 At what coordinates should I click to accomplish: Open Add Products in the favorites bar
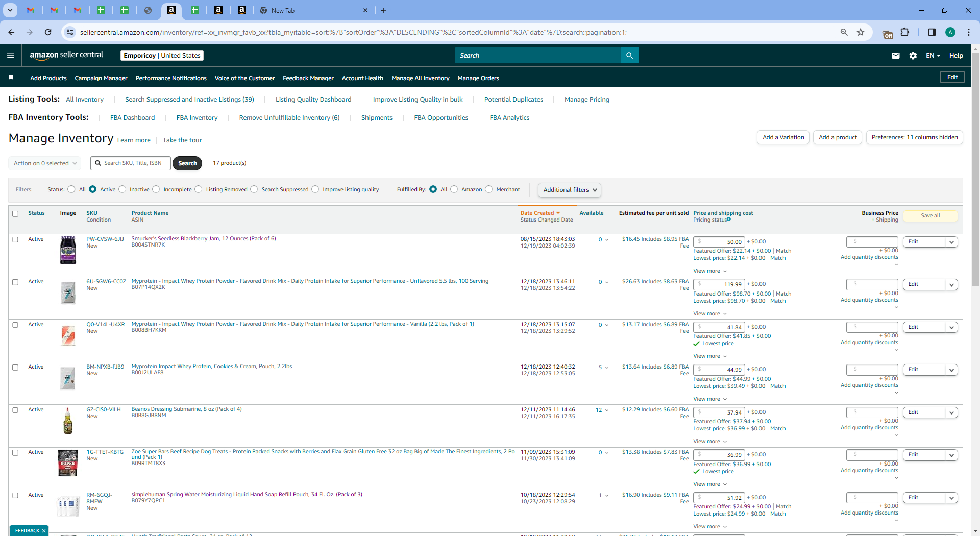tap(48, 78)
